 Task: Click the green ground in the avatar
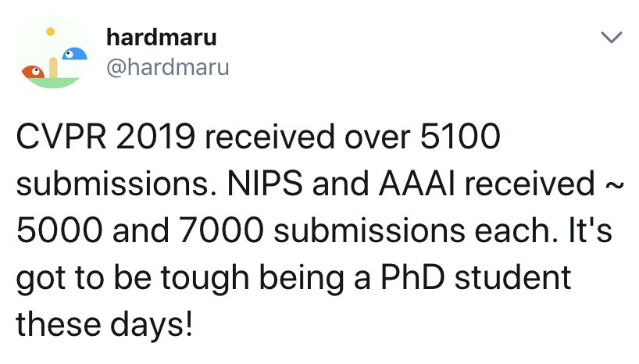point(53,82)
